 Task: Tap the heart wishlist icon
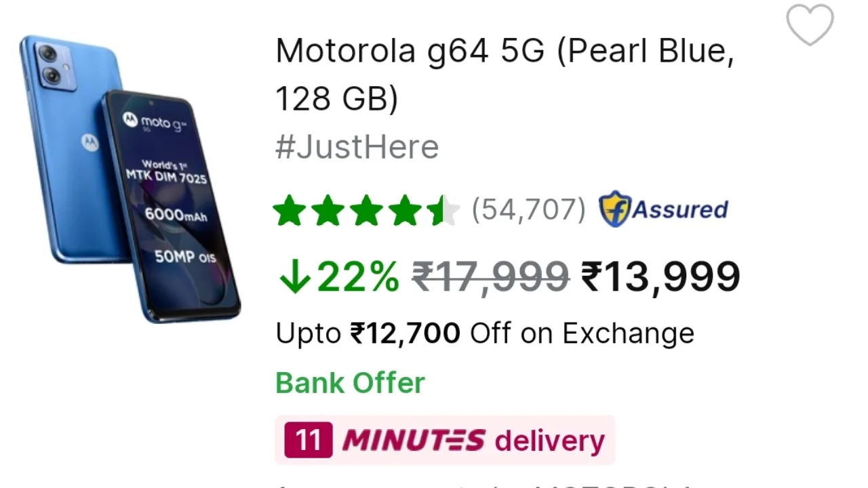tap(810, 25)
